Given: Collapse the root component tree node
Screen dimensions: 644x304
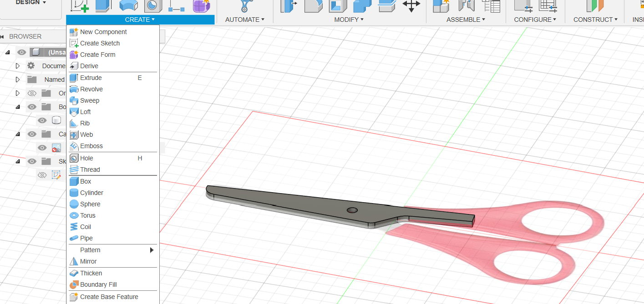Looking at the screenshot, I should point(7,52).
